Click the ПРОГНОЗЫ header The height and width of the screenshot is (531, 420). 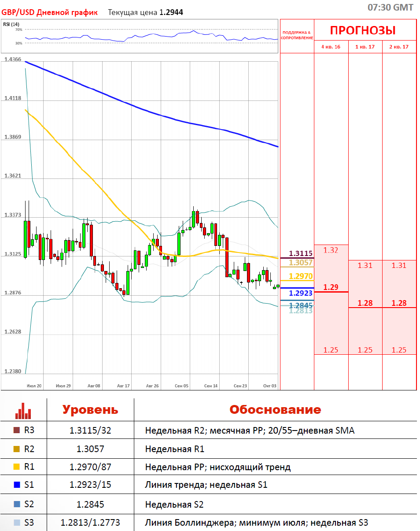click(x=363, y=30)
